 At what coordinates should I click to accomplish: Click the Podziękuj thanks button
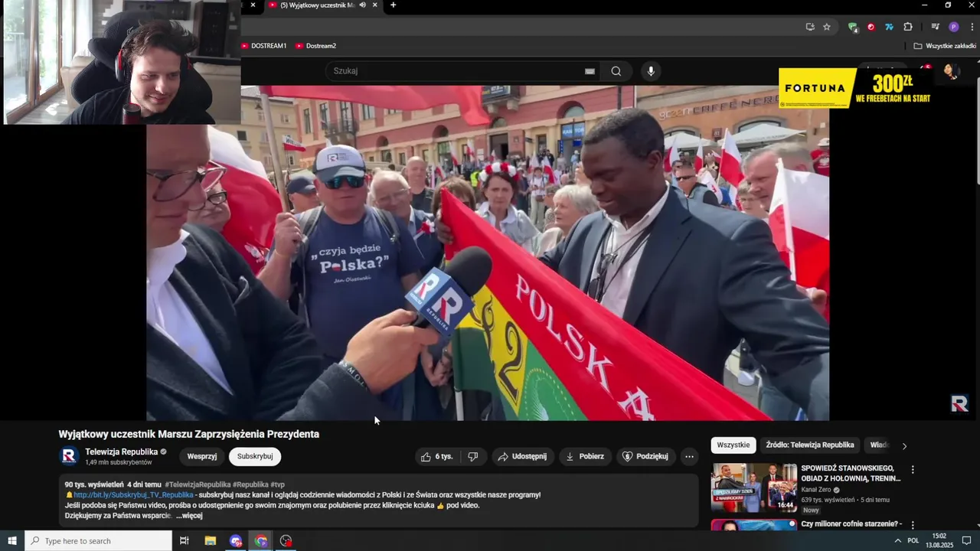pyautogui.click(x=645, y=456)
